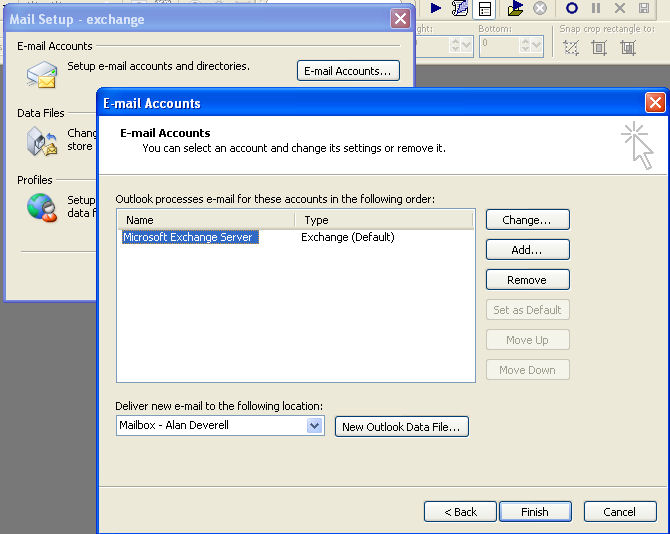Click the blue circle record icon
The image size is (670, 534).
pos(572,8)
